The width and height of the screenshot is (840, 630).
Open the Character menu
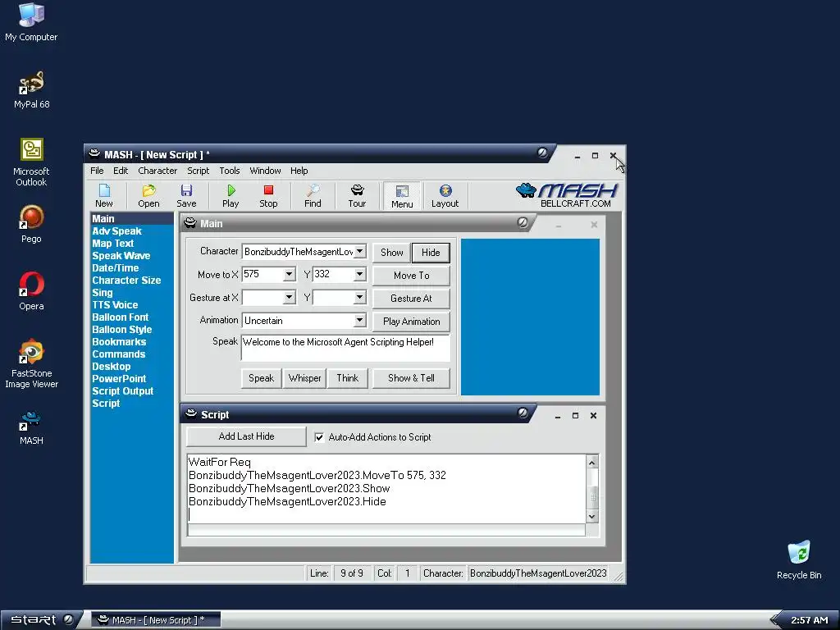(157, 171)
